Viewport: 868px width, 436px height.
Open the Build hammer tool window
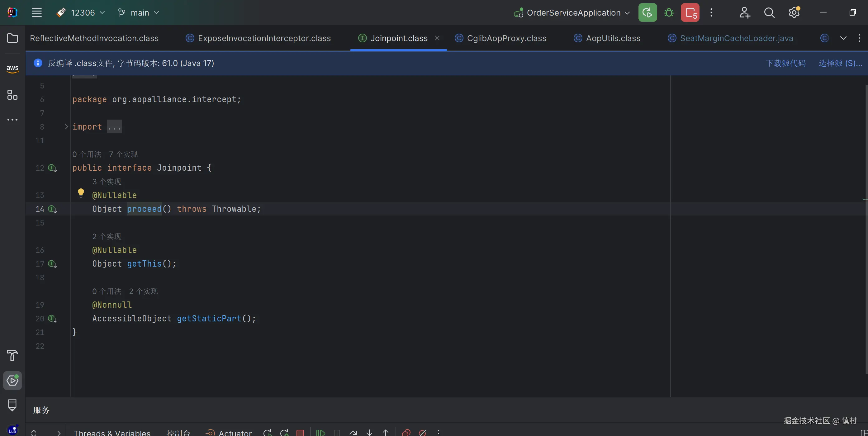click(x=12, y=355)
